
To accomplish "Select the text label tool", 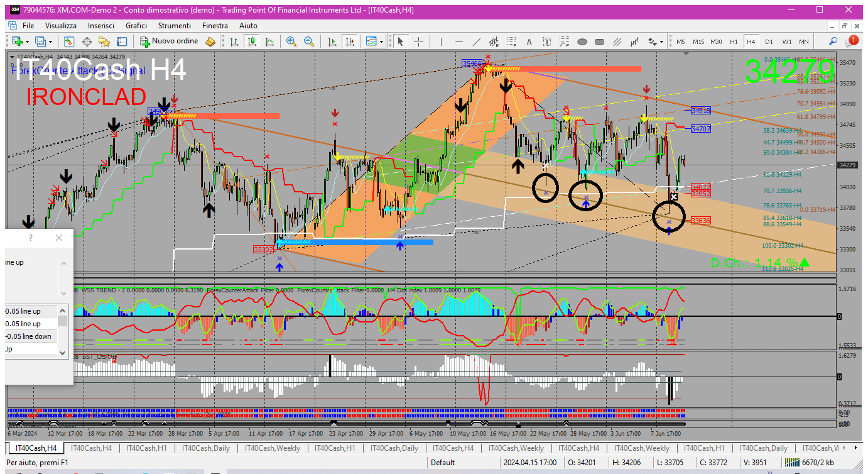I will point(547,41).
